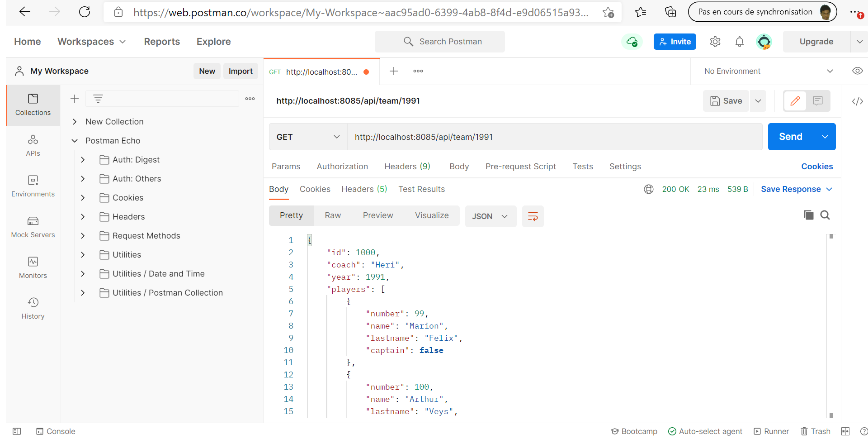
Task: Select the Environments sidebar icon
Action: pos(33,186)
